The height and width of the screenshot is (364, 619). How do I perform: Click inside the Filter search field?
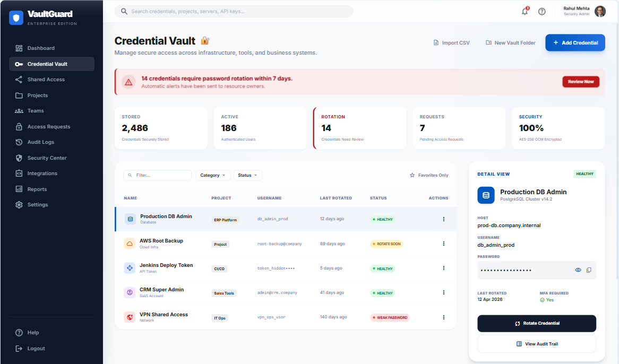point(157,175)
